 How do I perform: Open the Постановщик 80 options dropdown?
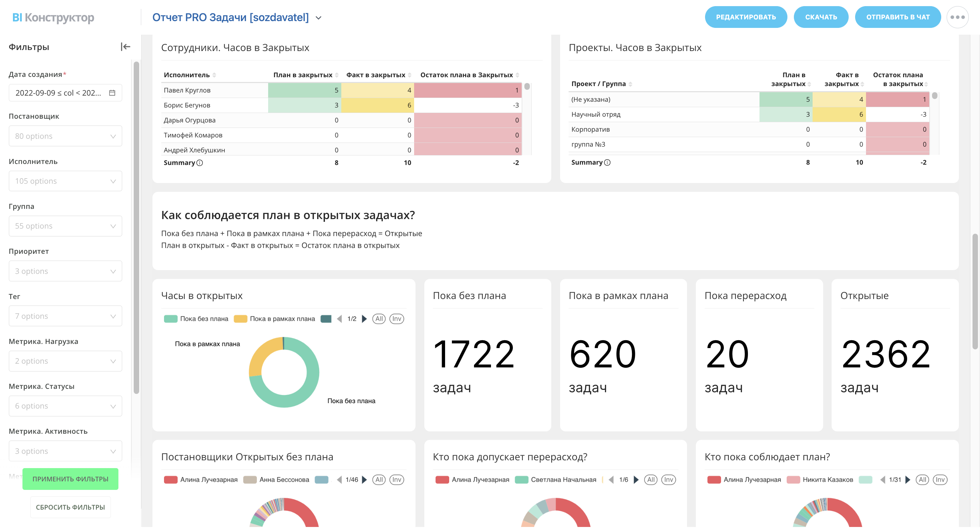tap(65, 136)
